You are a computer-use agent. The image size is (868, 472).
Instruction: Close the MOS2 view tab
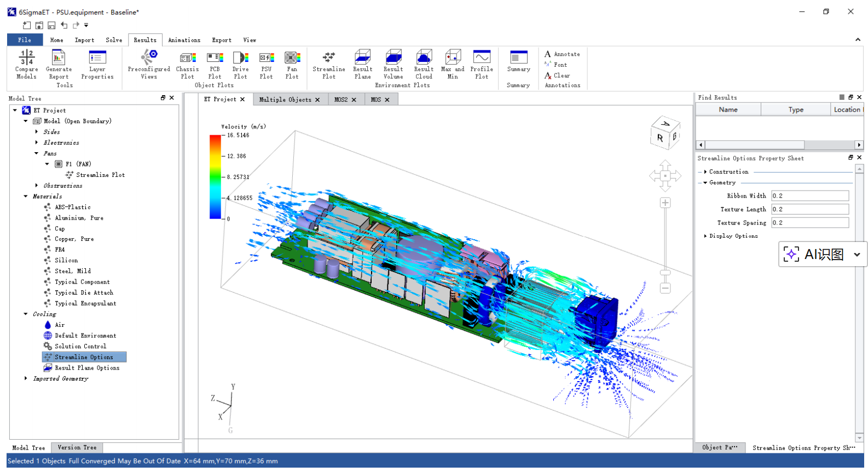tap(354, 100)
